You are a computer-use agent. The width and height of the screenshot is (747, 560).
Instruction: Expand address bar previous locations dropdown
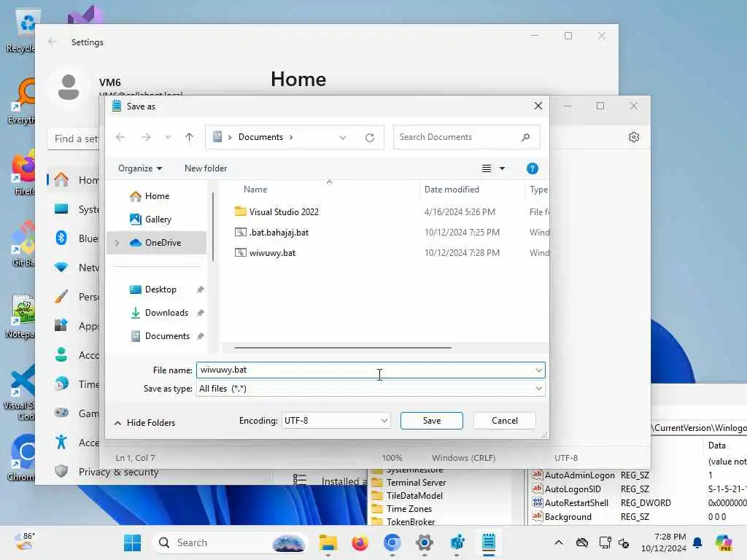(343, 138)
